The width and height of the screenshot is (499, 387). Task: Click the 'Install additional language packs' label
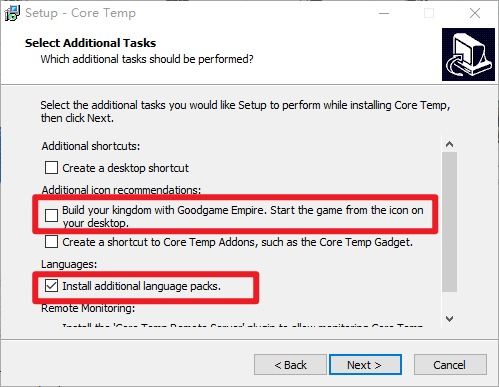pos(141,286)
